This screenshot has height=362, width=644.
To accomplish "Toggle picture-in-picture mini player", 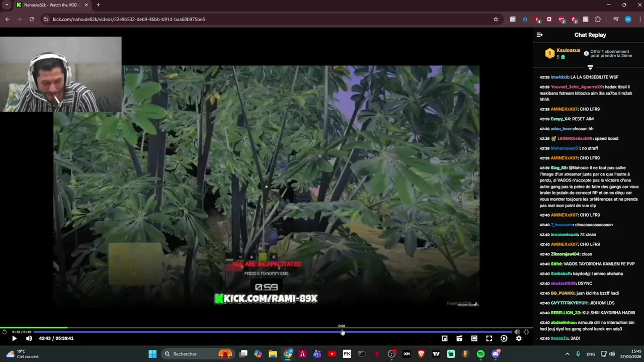I will (x=444, y=338).
